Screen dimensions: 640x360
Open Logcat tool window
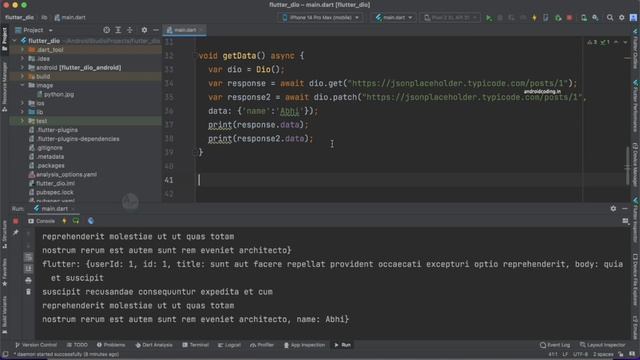[x=229, y=345]
